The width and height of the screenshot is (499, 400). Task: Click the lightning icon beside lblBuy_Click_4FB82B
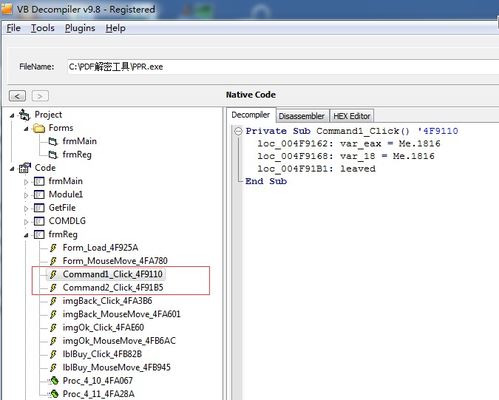click(53, 354)
